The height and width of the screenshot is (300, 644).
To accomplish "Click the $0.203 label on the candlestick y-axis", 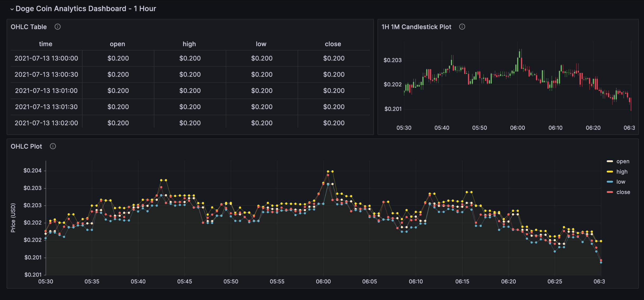I will click(x=392, y=60).
